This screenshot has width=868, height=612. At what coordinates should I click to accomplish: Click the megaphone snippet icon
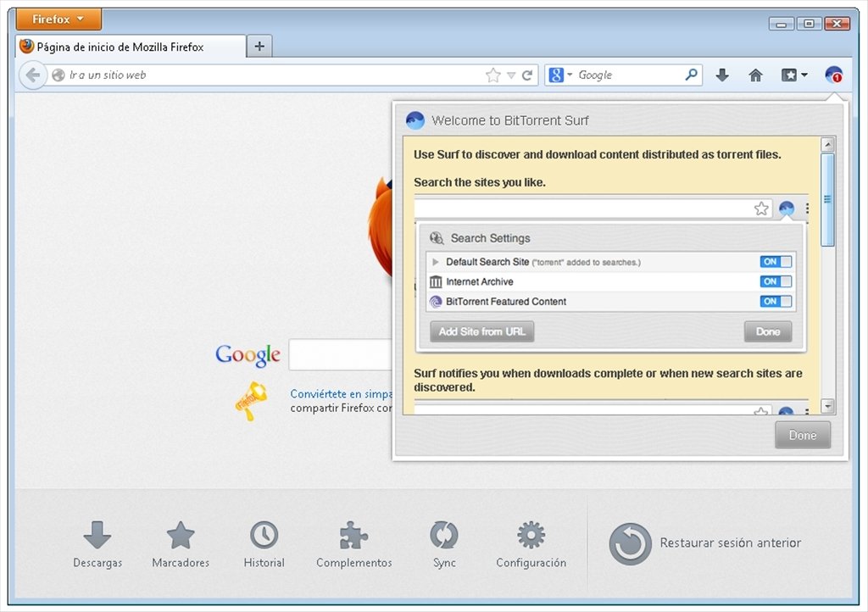[x=251, y=401]
